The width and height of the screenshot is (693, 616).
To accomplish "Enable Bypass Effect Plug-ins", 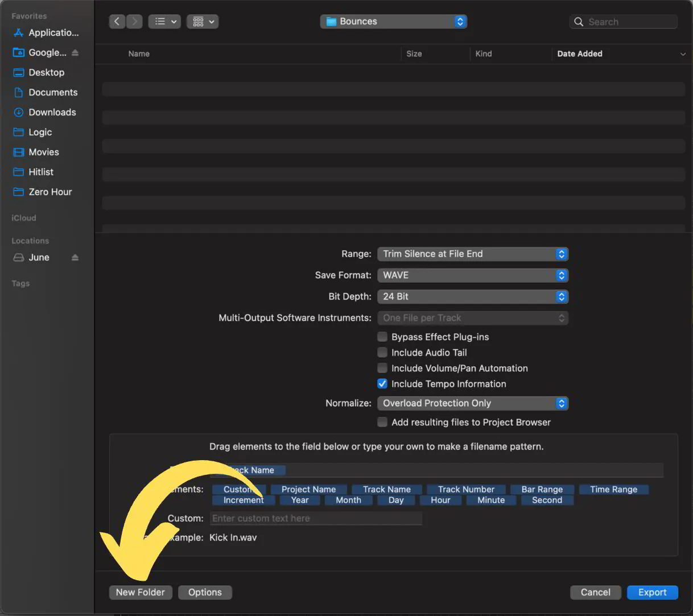I will click(382, 336).
